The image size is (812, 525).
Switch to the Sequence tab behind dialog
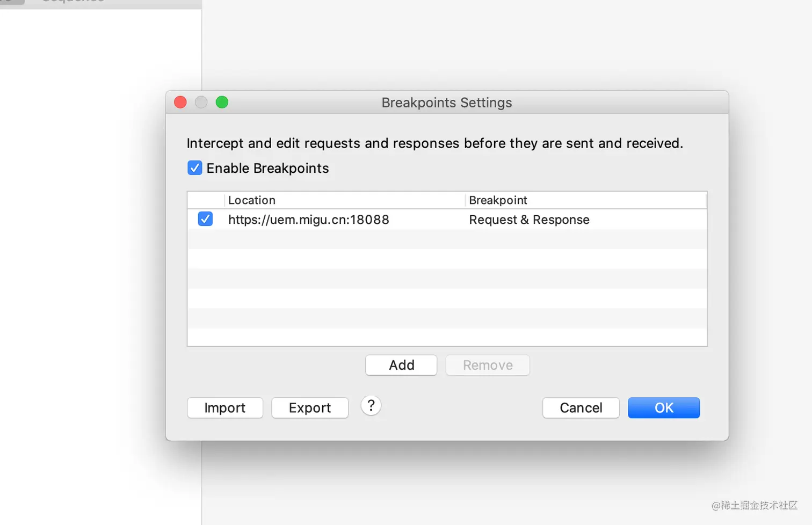coord(73,2)
